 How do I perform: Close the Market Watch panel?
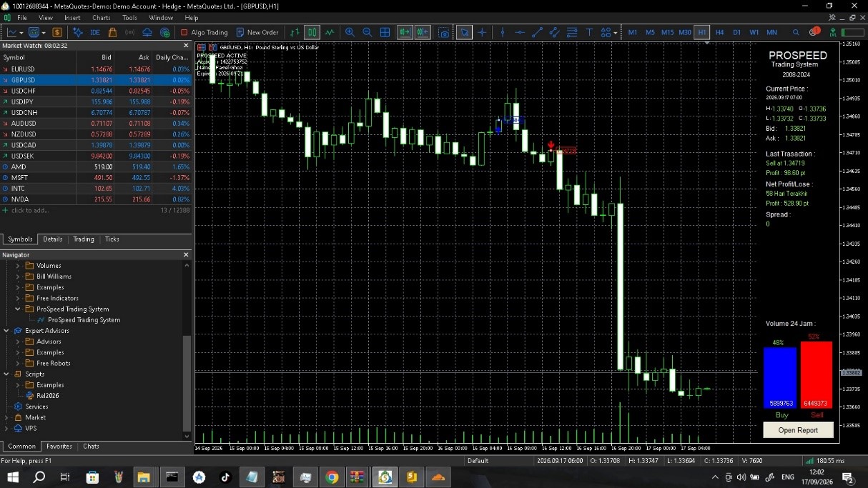tap(186, 46)
